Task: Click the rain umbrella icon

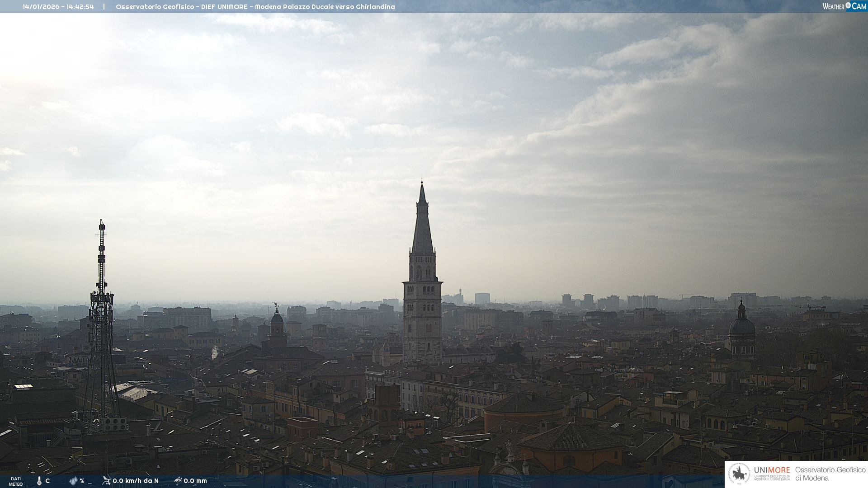Action: 178,481
